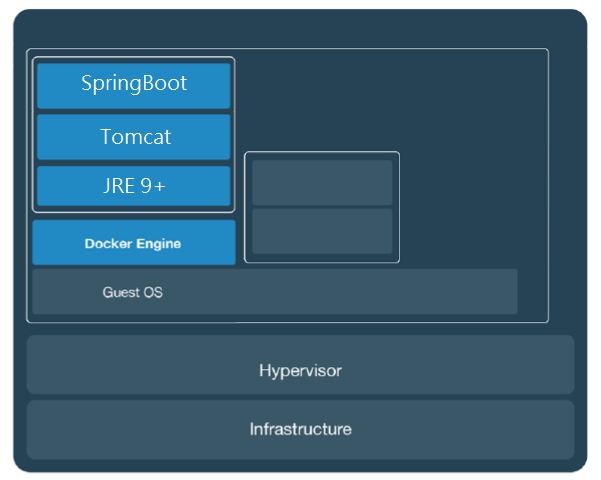Viewport: 601px width, 480px height.
Task: Click the Tomcat layer block
Action: point(134,137)
